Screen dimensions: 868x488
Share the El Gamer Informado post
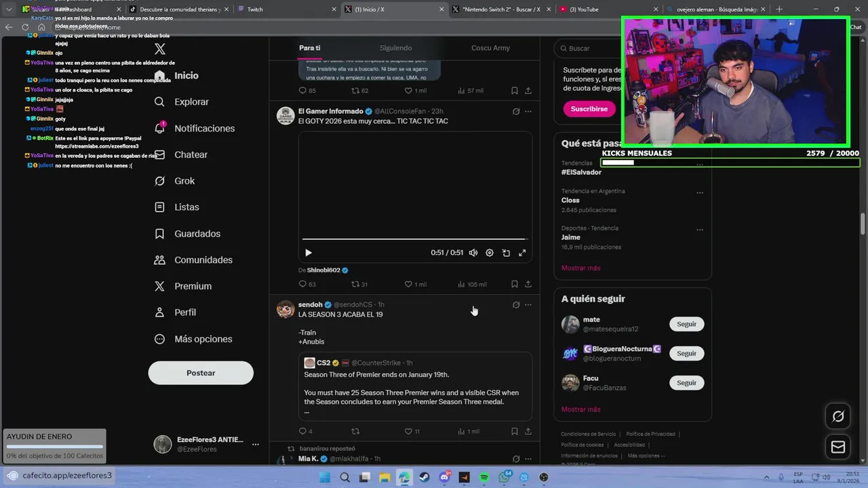pos(528,284)
